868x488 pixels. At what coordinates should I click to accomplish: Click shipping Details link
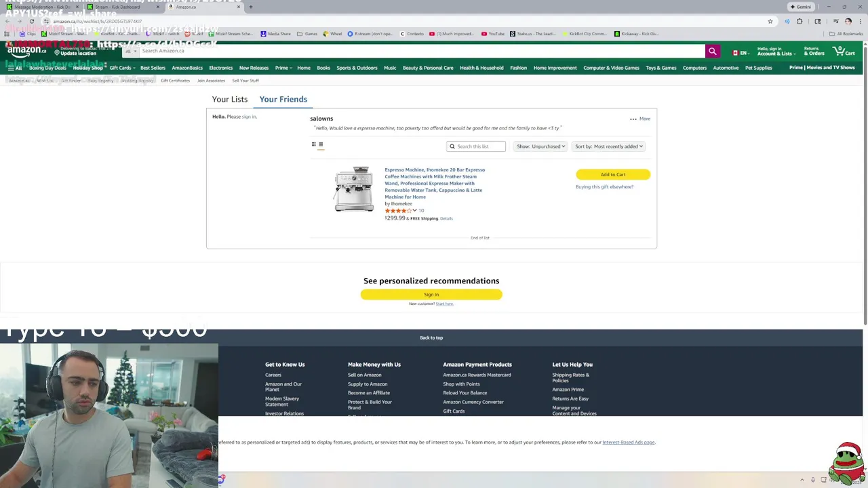tap(446, 218)
